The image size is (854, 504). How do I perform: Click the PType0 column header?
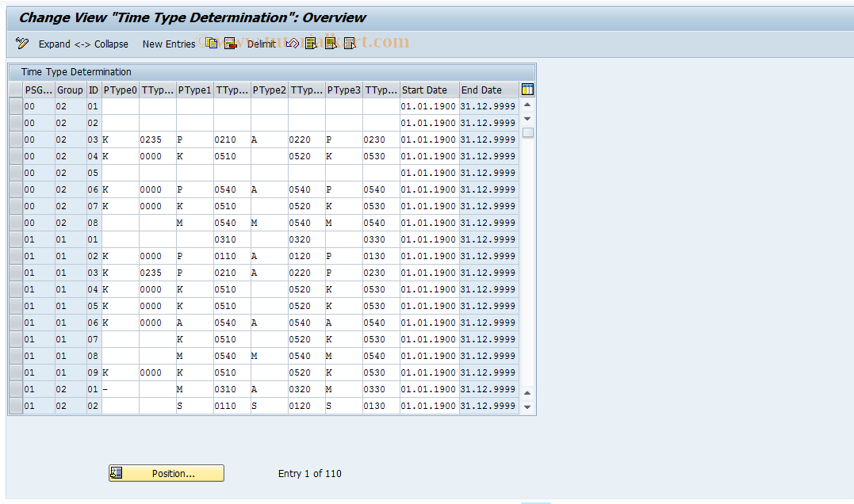(x=121, y=90)
